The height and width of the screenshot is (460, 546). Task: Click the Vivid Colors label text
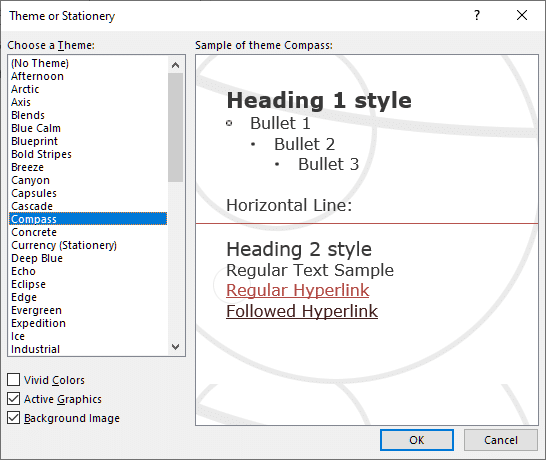[x=54, y=380]
